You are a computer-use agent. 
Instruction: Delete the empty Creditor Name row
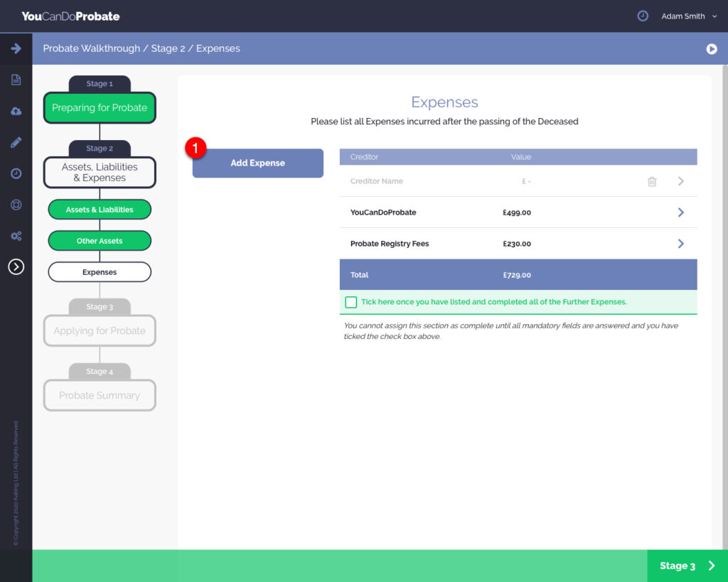pyautogui.click(x=652, y=181)
